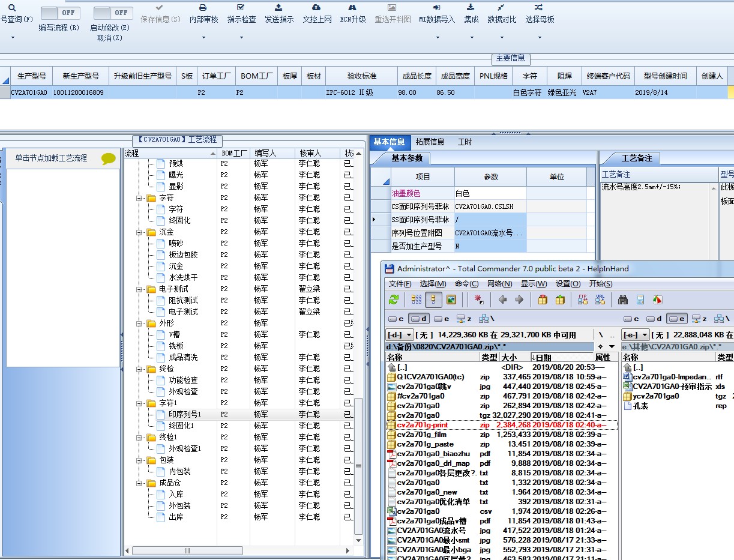Click the 发送指示 upload icon
The width and height of the screenshot is (734, 560).
click(x=279, y=8)
